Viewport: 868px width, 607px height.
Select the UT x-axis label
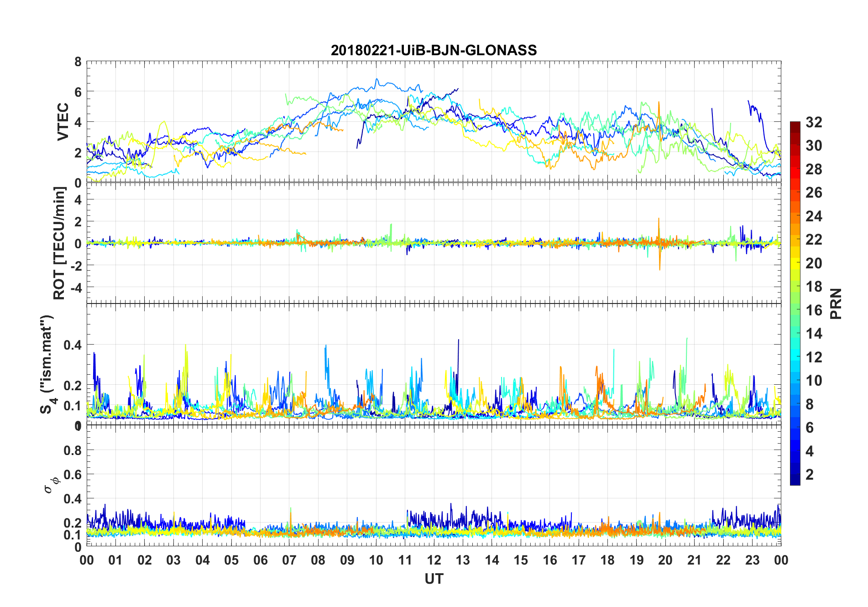click(x=434, y=579)
